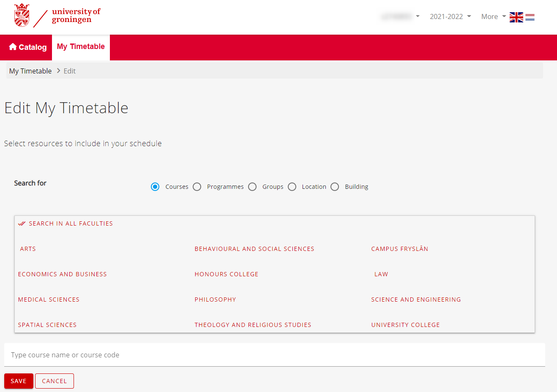Open the LAW faculty

(x=381, y=274)
